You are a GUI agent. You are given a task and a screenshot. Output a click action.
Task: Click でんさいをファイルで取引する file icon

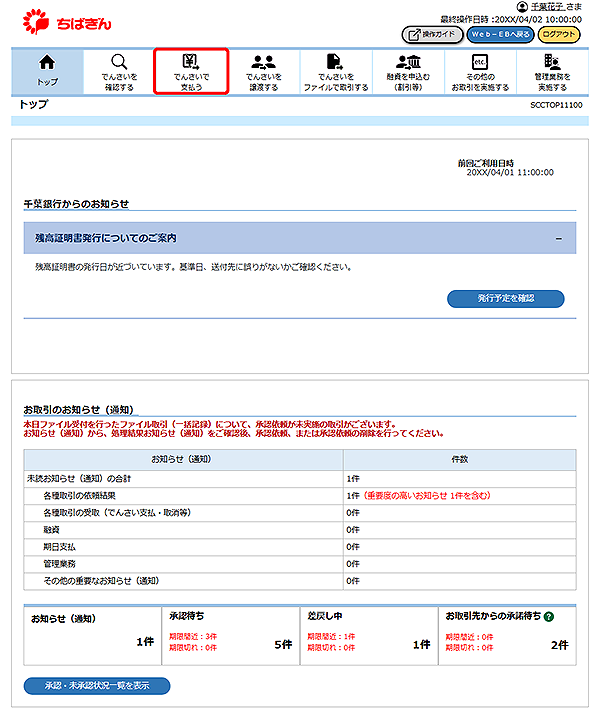[335, 63]
